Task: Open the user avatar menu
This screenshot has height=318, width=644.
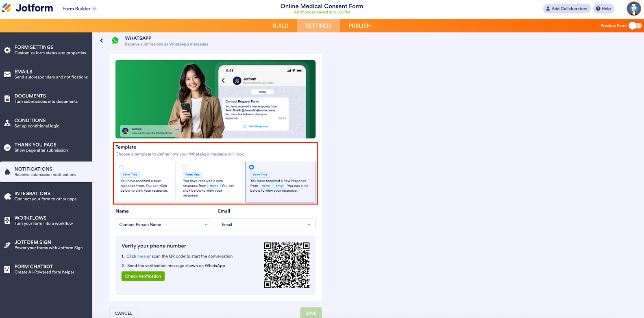Action: (x=633, y=9)
